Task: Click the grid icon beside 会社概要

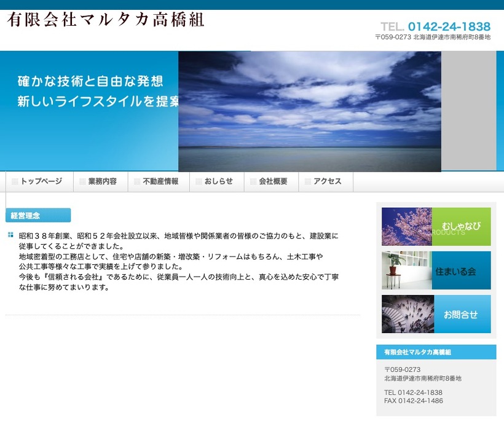Action: [x=253, y=182]
